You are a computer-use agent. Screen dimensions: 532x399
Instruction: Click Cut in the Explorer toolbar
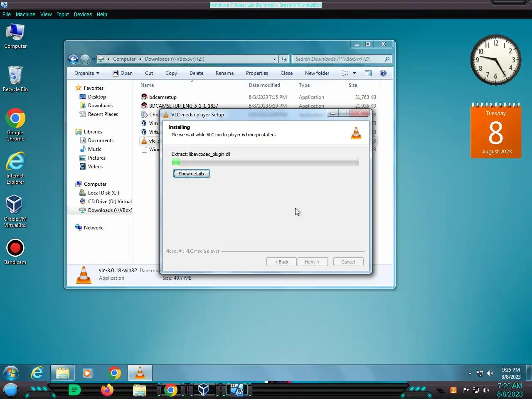(x=149, y=73)
